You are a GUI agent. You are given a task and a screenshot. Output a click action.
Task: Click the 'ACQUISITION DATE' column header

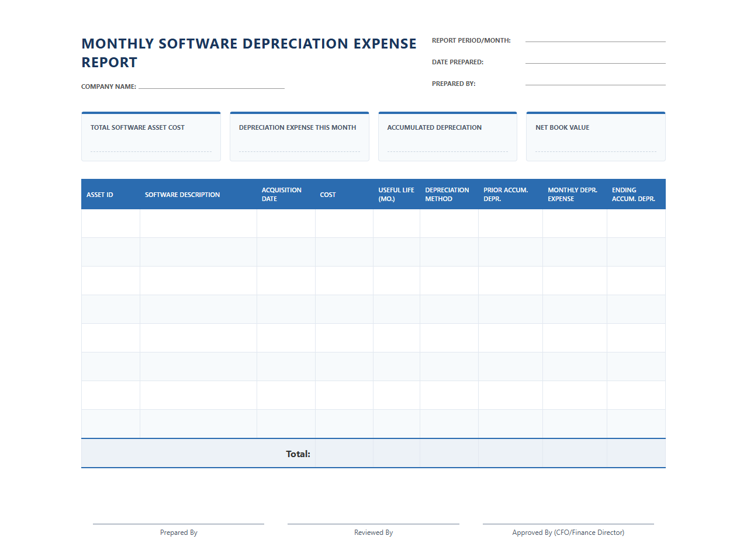click(x=286, y=195)
